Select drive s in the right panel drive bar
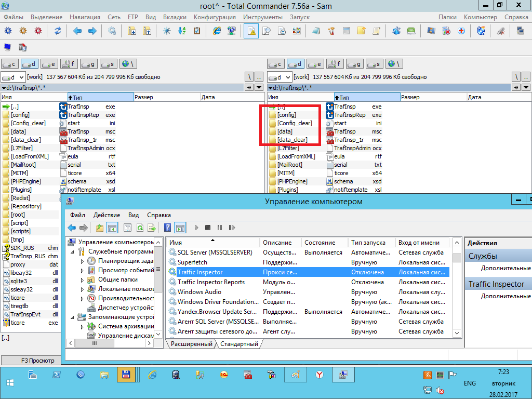Image resolution: width=532 pixels, height=399 pixels. pyautogui.click(x=375, y=64)
